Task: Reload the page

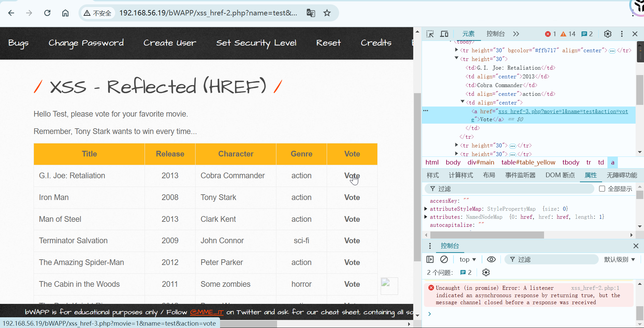Action: (x=47, y=13)
